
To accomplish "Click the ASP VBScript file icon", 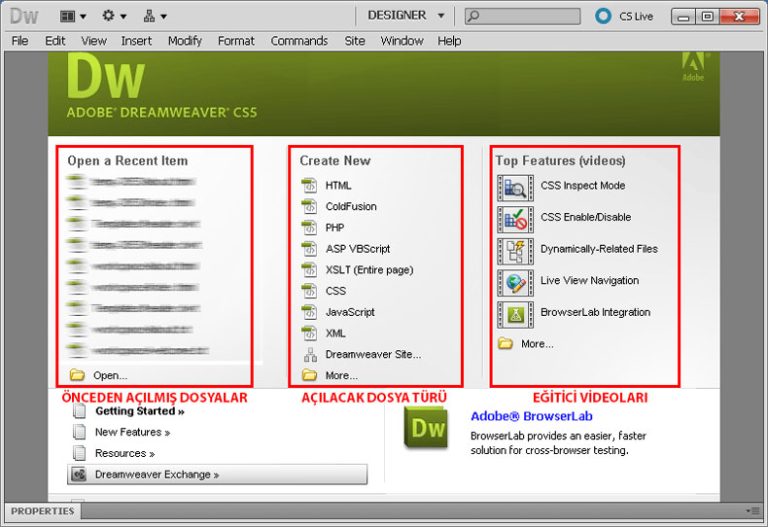I will [309, 249].
